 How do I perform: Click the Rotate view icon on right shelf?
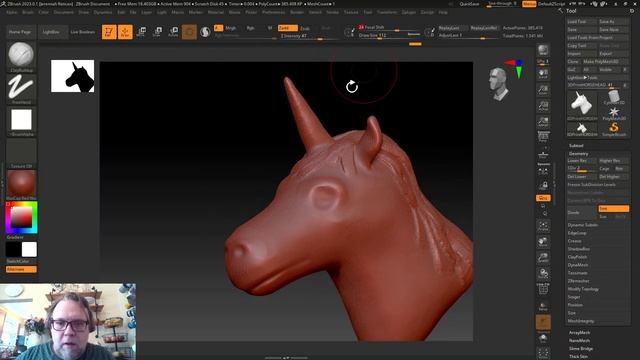pyautogui.click(x=543, y=273)
